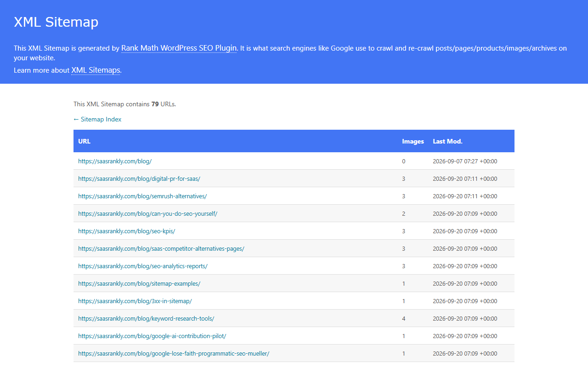Open the google-ai-contribution-pilot blog link

point(152,336)
